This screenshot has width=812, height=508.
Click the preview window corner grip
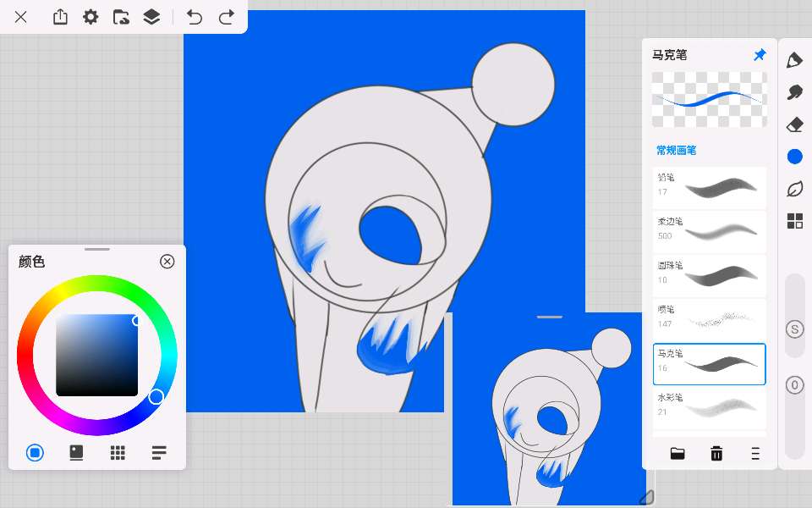point(647,498)
